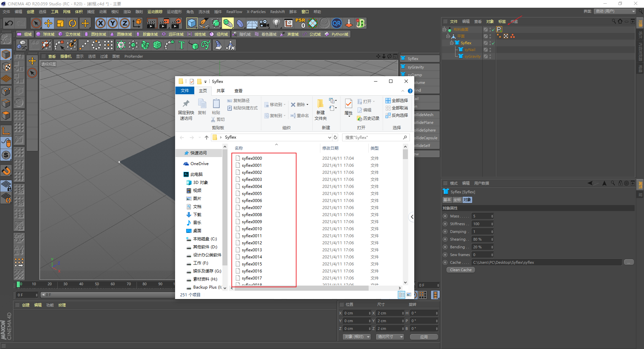Image resolution: width=644 pixels, height=349 pixels.
Task: Collapse the Syflex tree node
Action: (x=452, y=43)
